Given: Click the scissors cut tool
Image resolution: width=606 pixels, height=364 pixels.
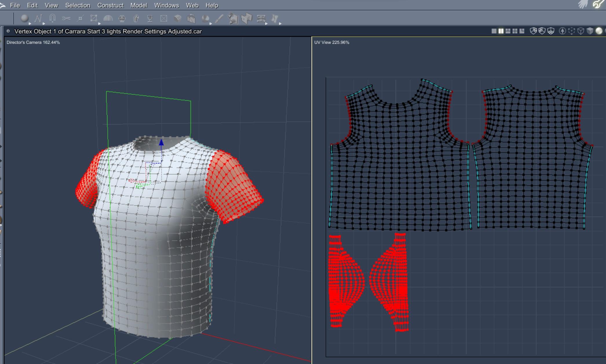Looking at the screenshot, I should (66, 19).
